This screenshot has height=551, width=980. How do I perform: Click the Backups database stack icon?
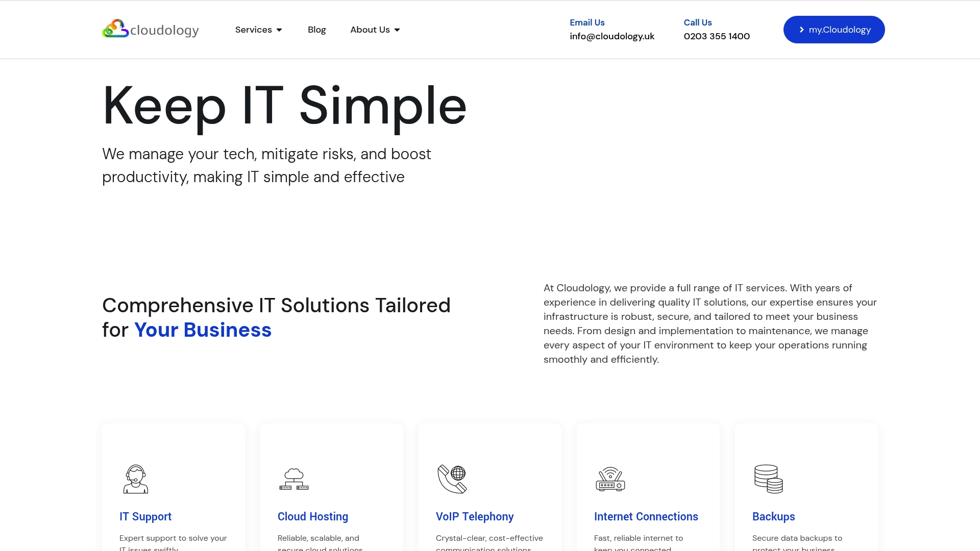click(769, 479)
